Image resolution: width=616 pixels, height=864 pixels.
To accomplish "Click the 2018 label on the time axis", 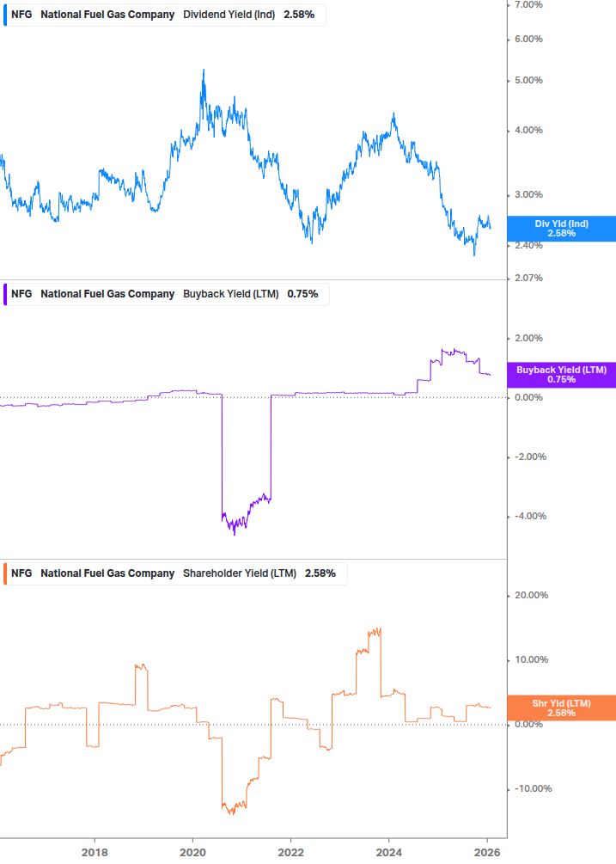I will pyautogui.click(x=95, y=853).
